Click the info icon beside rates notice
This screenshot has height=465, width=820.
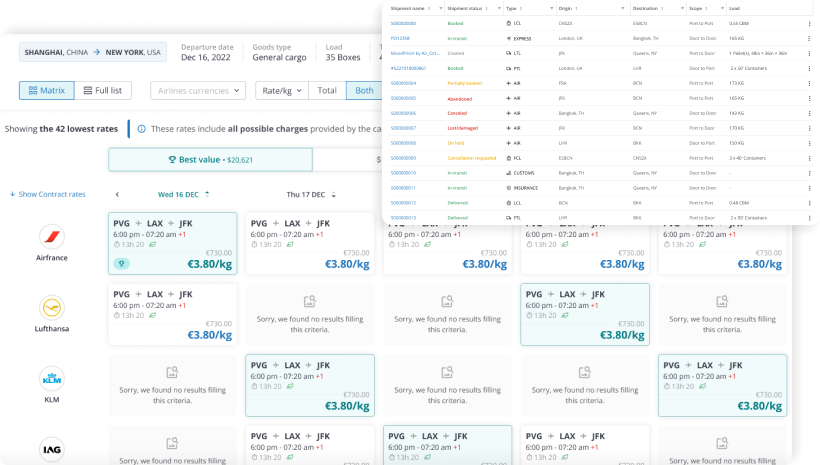pyautogui.click(x=141, y=129)
